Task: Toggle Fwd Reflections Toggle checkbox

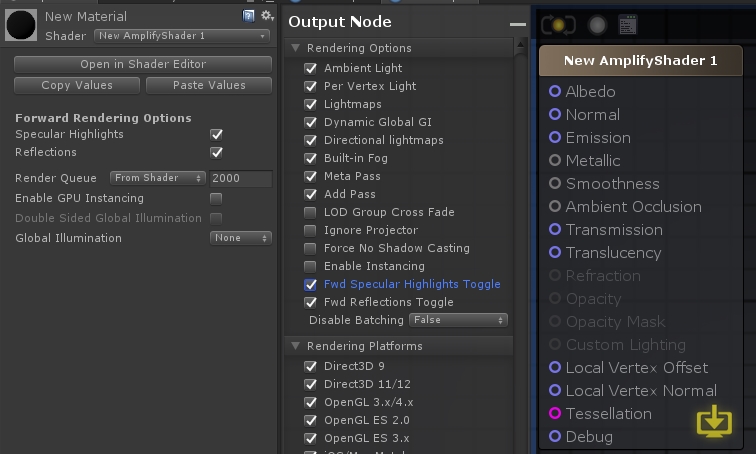Action: point(310,302)
